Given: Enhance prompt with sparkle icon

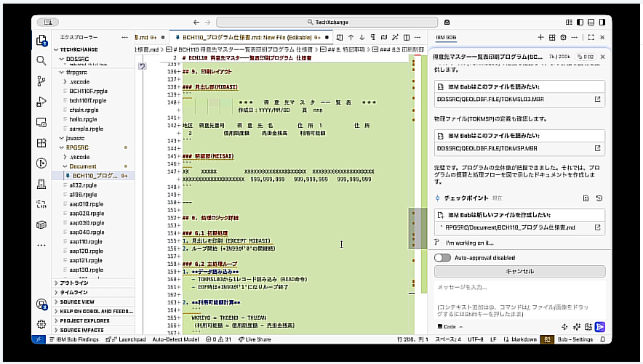Looking at the screenshot, I should (x=577, y=327).
